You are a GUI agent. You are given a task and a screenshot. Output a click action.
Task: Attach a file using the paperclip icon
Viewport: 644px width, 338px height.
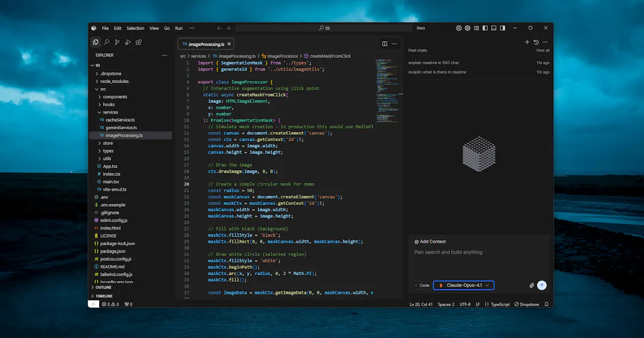coord(532,285)
